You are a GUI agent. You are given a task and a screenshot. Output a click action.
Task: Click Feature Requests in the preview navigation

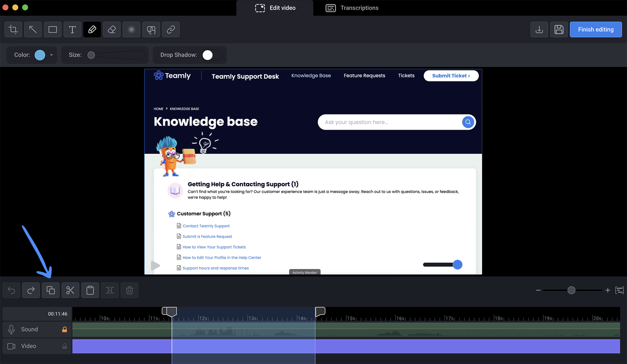(x=364, y=76)
